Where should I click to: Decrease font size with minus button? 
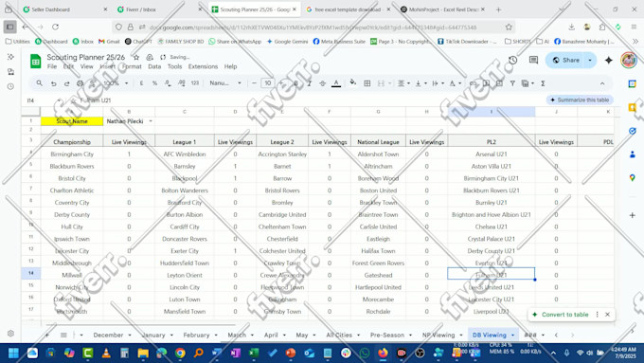coord(254,83)
